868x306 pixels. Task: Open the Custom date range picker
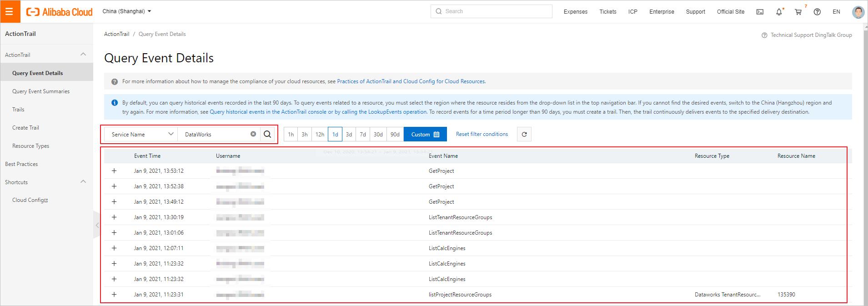tap(425, 134)
